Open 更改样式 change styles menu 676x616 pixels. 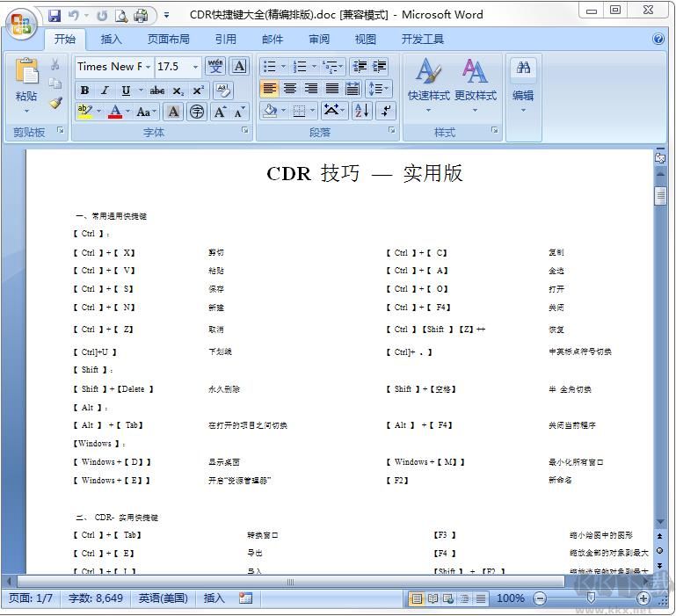[x=475, y=85]
